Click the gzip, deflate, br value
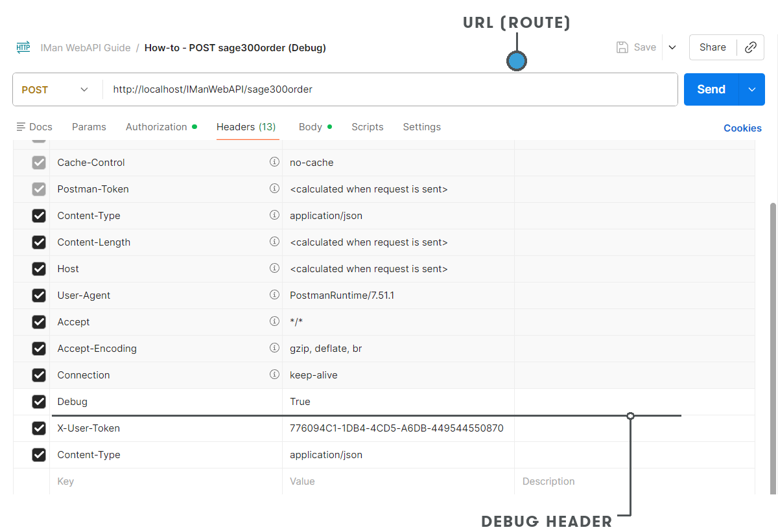778x532 pixels. coord(326,349)
